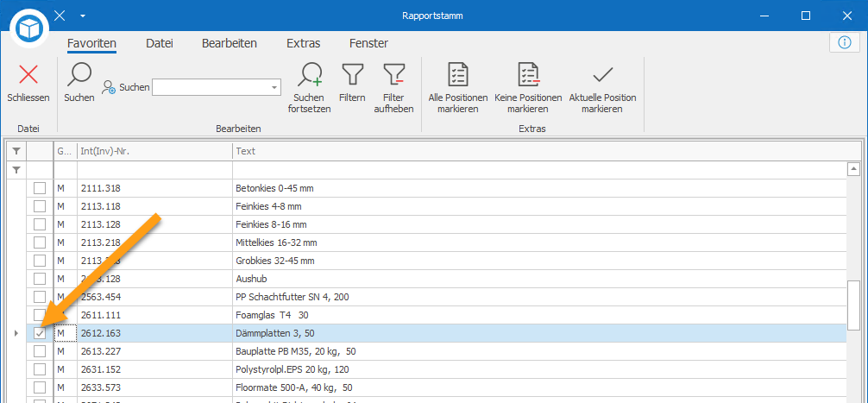This screenshot has width=868, height=403.
Task: Click the vertical scrollbar thumb
Action: click(853, 306)
